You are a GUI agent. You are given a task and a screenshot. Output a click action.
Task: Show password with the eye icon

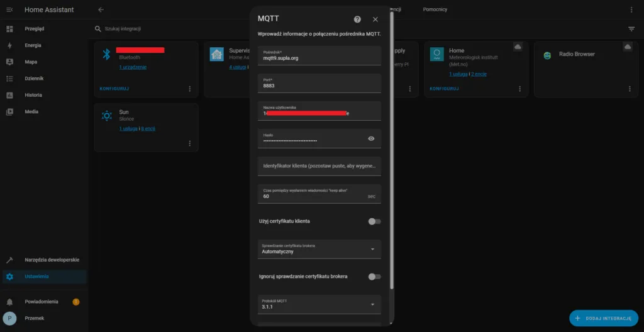pyautogui.click(x=371, y=138)
